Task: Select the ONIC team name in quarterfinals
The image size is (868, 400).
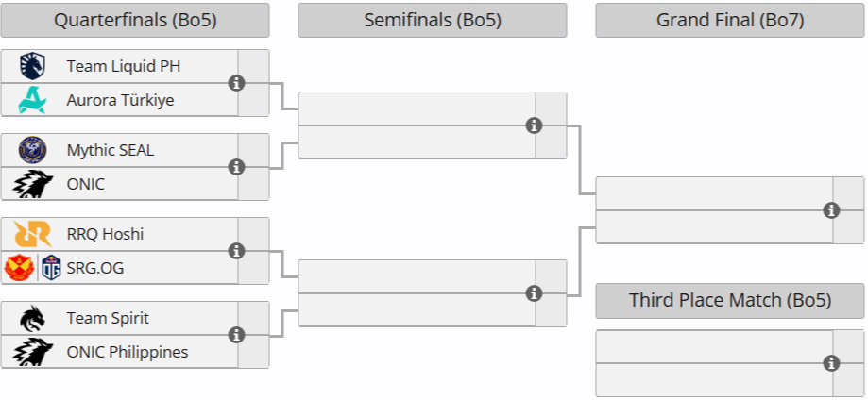Action: [85, 184]
